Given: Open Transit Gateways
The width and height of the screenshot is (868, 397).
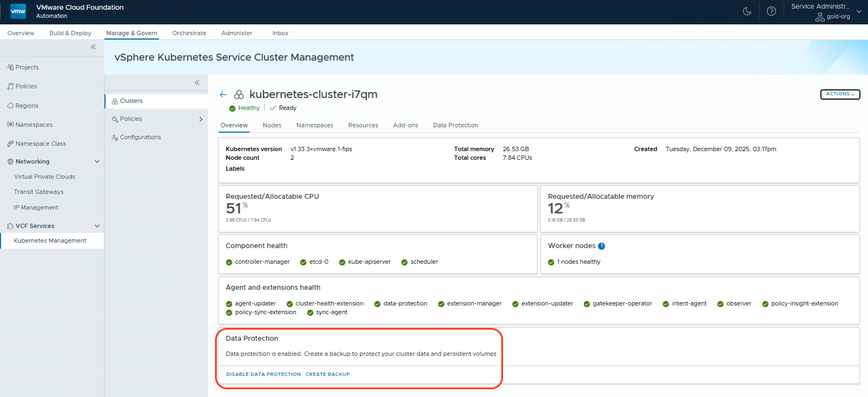Looking at the screenshot, I should point(39,192).
